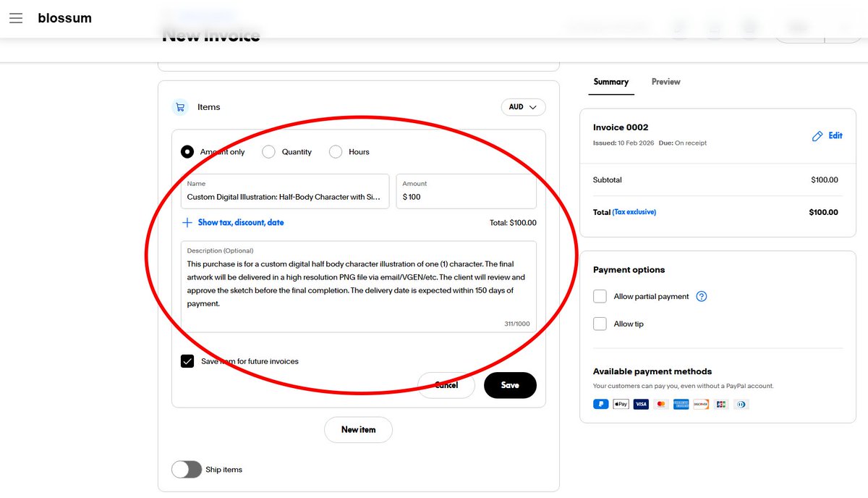This screenshot has height=498, width=868.
Task: Click the JCB card icon
Action: [x=720, y=404]
